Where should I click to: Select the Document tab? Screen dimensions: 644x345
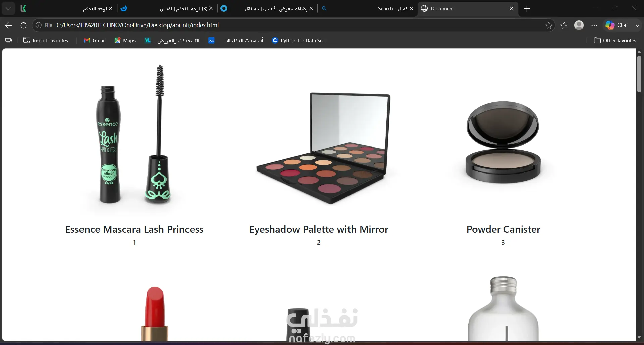[468, 9]
